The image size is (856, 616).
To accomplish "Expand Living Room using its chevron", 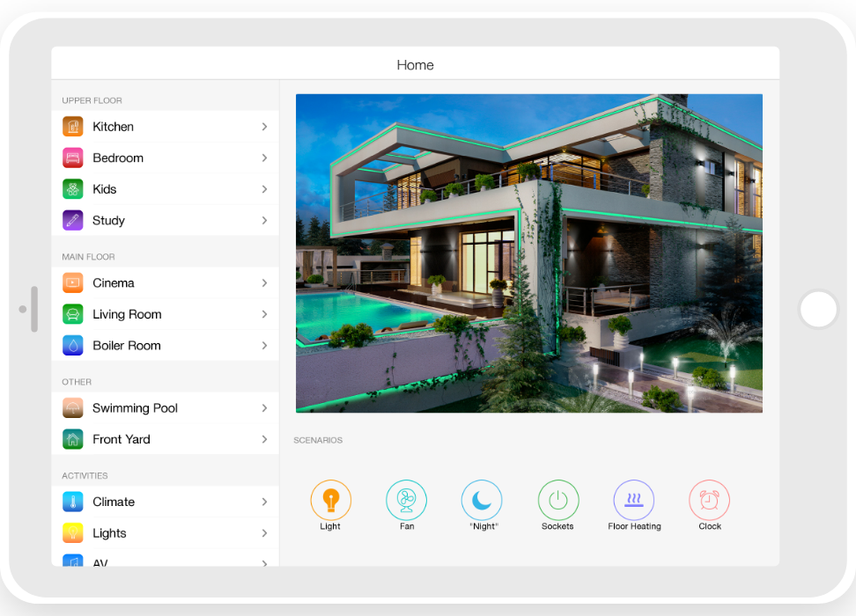I will pyautogui.click(x=264, y=314).
